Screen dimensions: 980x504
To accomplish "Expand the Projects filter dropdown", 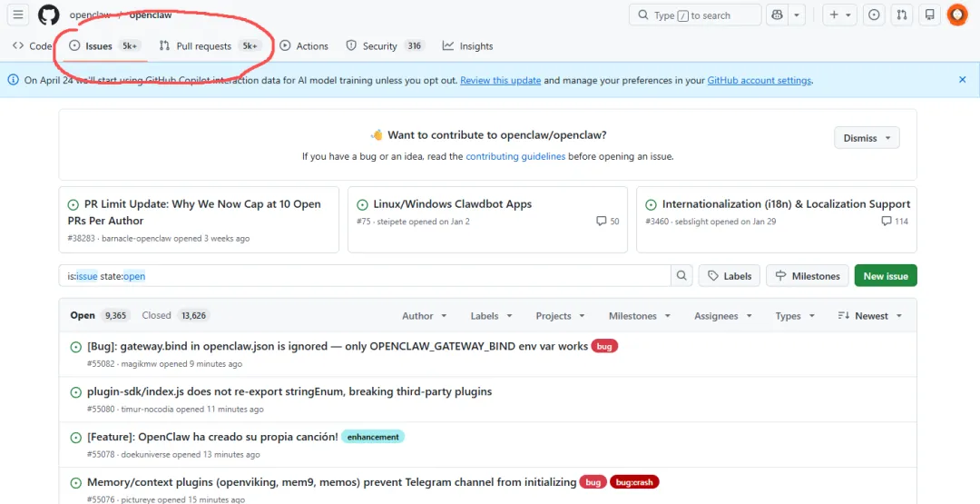I will 560,316.
